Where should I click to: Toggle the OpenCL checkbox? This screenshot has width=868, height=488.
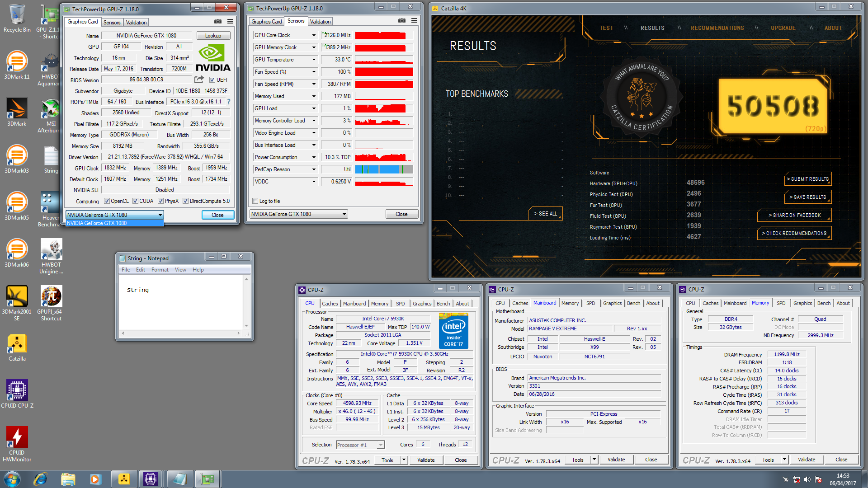(107, 201)
